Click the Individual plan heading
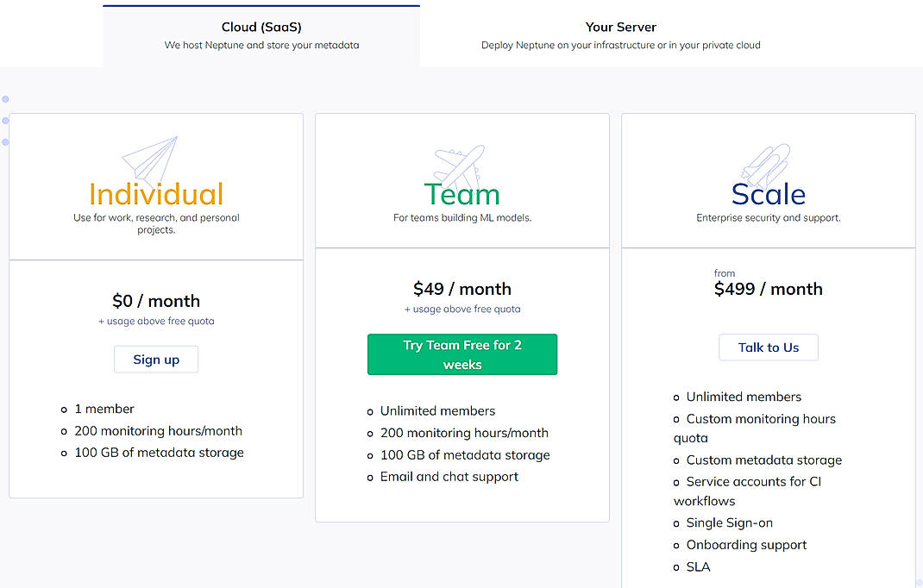The height and width of the screenshot is (588, 923). pyautogui.click(x=155, y=195)
